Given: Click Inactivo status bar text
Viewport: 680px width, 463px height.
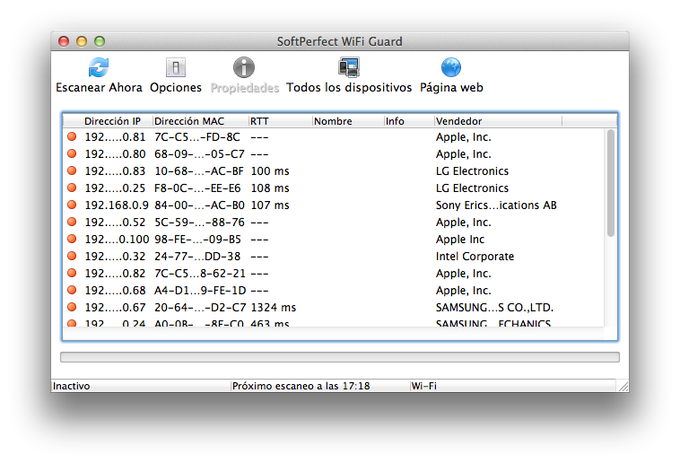Looking at the screenshot, I should click(71, 386).
